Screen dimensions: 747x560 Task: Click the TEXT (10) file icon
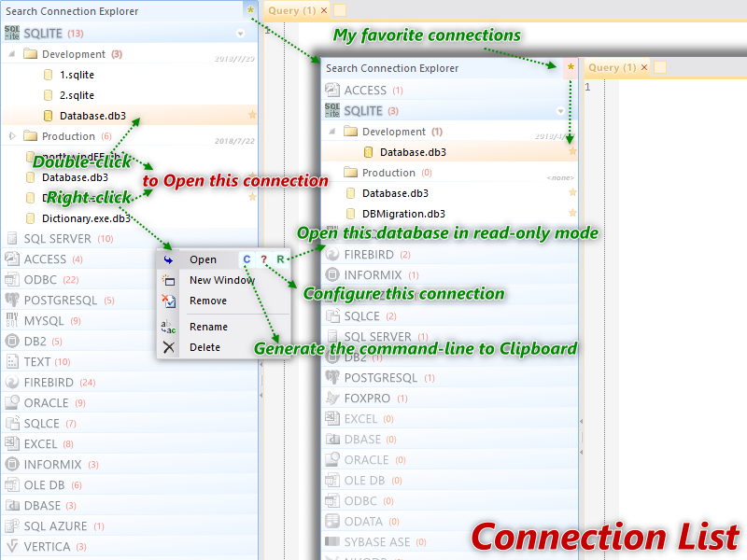[x=12, y=361]
